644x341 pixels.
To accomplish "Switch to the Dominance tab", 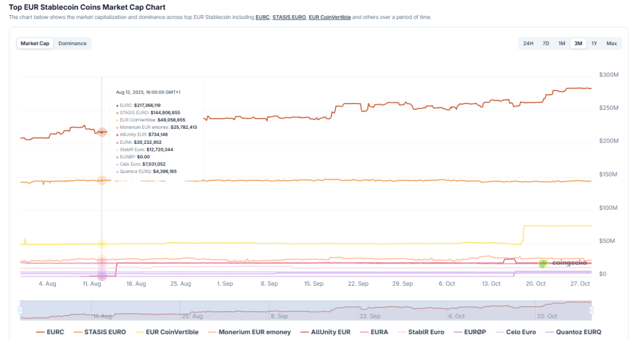I will click(72, 43).
